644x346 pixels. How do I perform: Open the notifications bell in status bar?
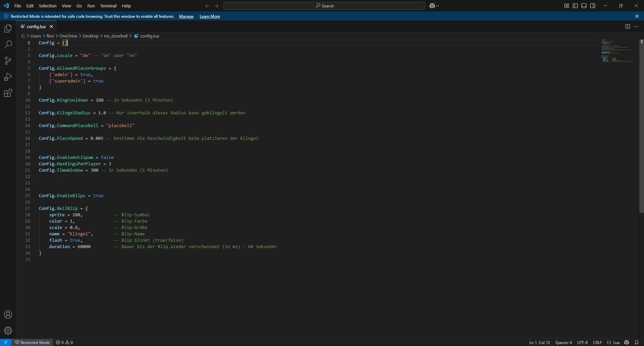click(x=637, y=342)
